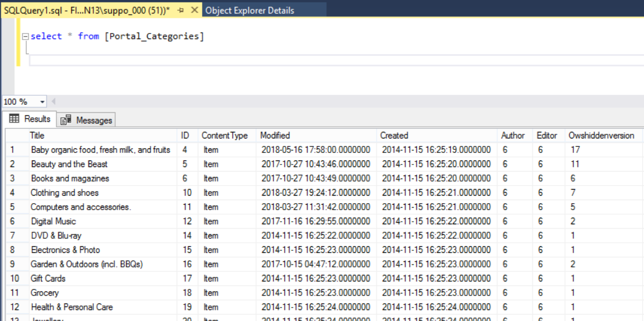
Task: Select the 'Baby organic food, fresh milk, and fruits' cell
Action: [102, 150]
